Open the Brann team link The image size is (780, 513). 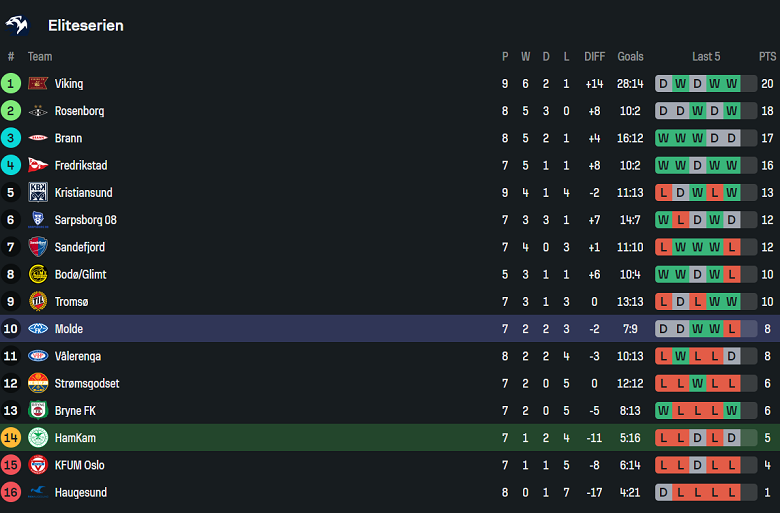(68, 138)
